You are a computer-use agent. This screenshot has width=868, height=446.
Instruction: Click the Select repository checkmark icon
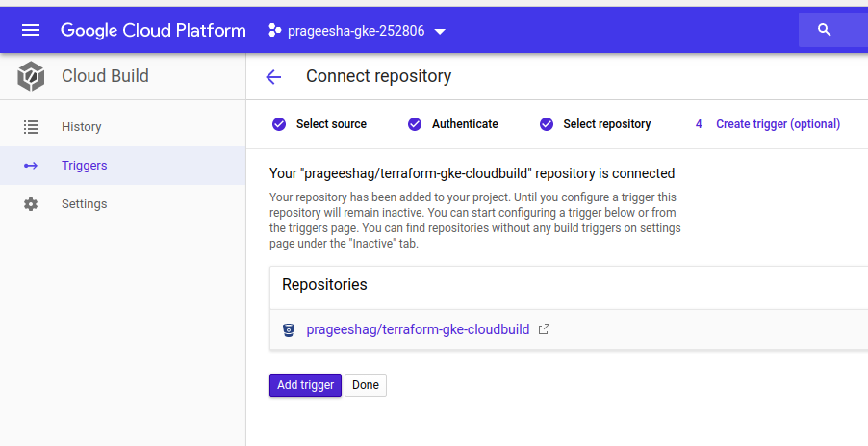547,124
